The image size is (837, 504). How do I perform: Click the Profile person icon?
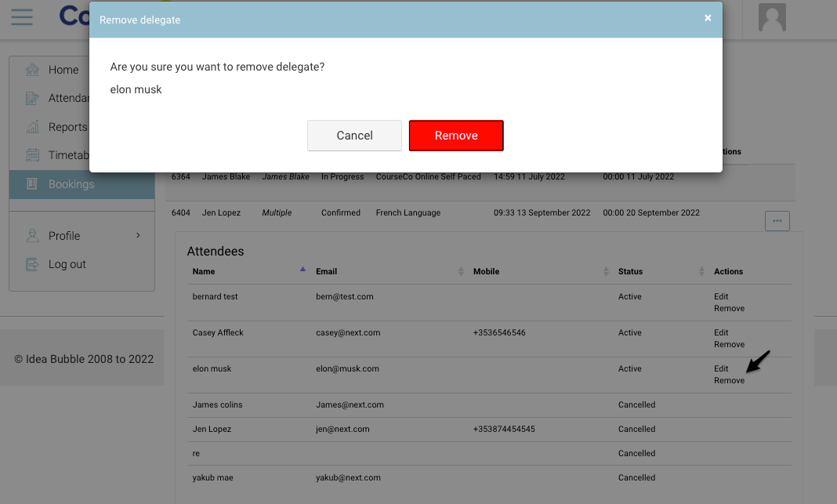[x=32, y=236]
